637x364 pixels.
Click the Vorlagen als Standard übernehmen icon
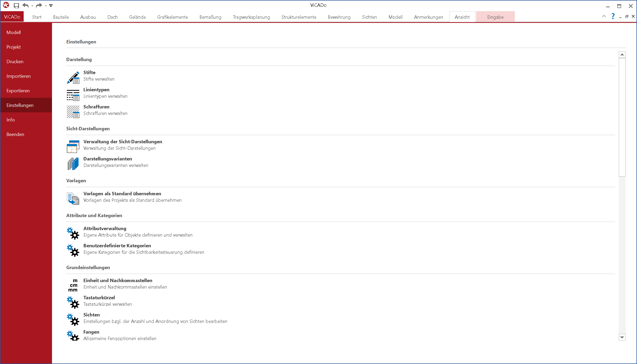[x=73, y=199]
